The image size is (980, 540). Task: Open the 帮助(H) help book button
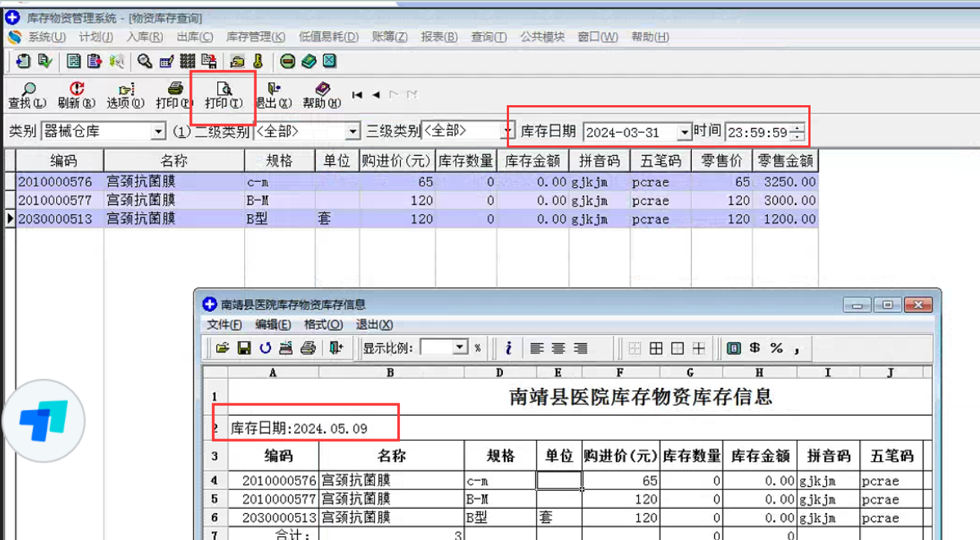click(x=322, y=95)
